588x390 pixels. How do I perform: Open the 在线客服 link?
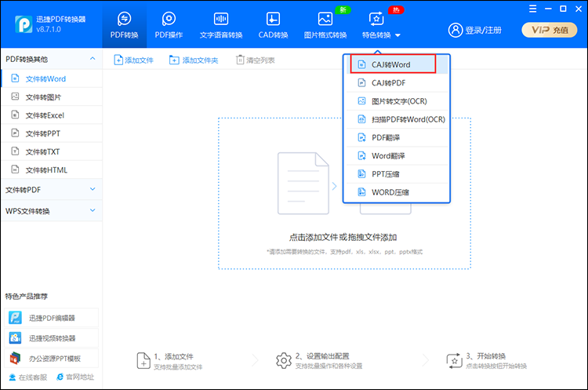click(x=28, y=377)
